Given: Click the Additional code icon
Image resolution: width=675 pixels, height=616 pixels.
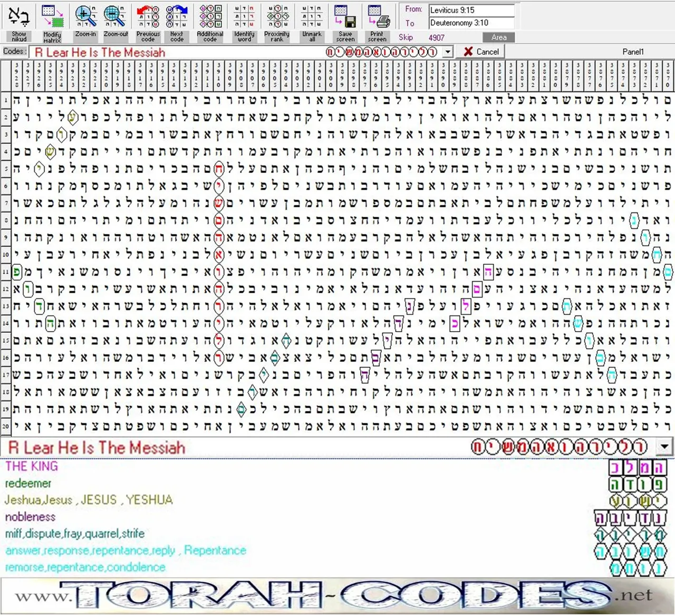Looking at the screenshot, I should [210, 17].
